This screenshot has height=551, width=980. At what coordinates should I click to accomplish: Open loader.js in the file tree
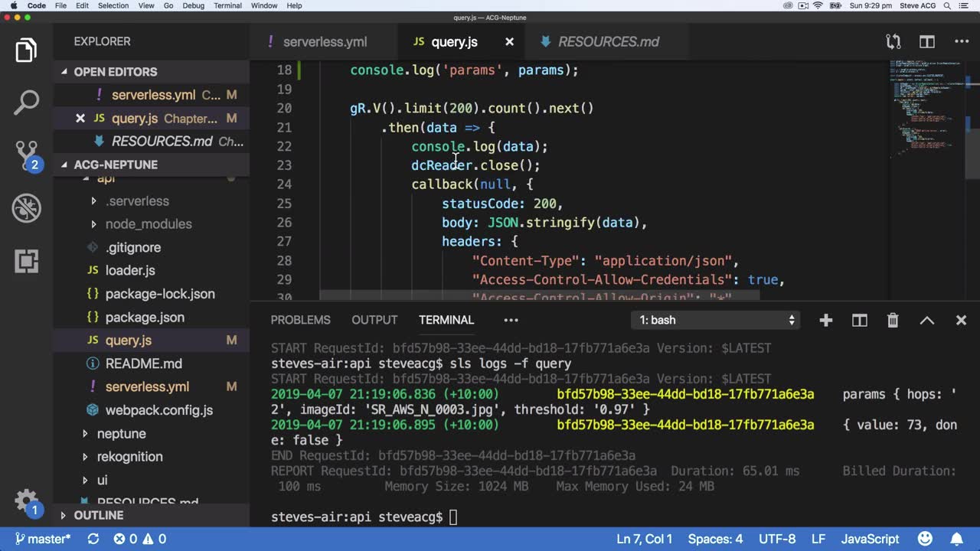click(x=130, y=270)
